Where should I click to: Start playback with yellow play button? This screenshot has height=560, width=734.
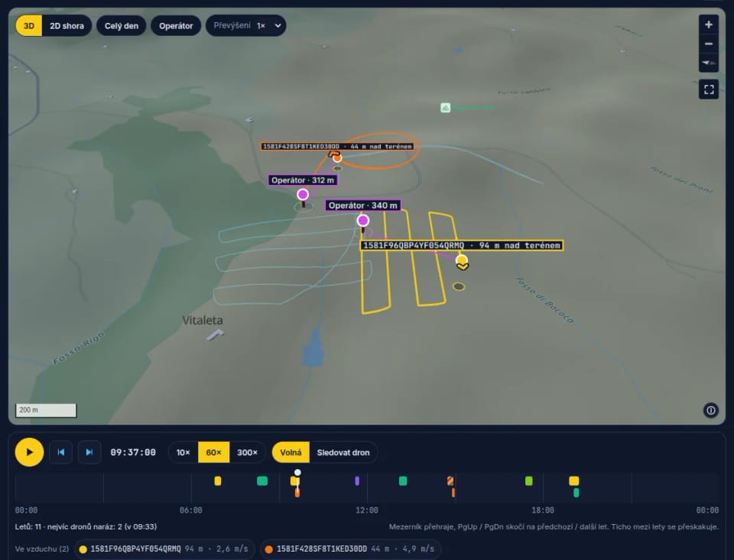coord(29,452)
